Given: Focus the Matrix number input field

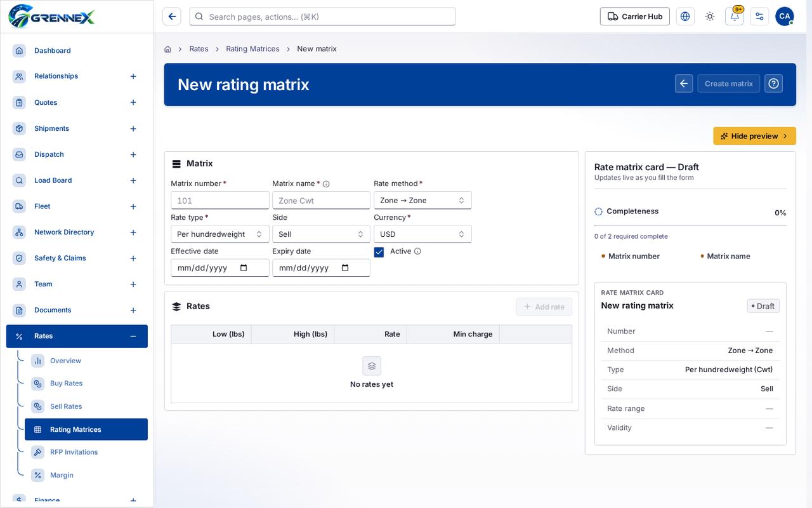Looking at the screenshot, I should pyautogui.click(x=219, y=200).
